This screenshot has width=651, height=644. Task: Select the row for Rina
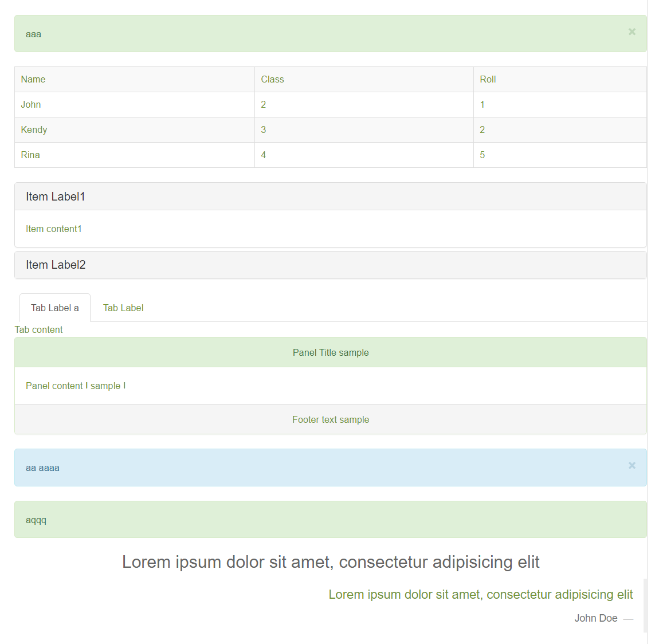[x=135, y=155]
